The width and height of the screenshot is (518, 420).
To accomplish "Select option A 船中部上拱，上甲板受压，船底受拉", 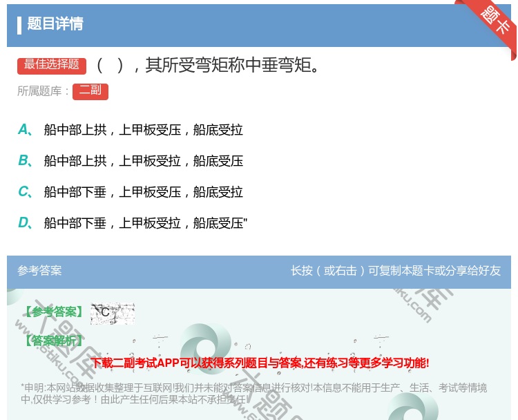I will coord(144,130).
